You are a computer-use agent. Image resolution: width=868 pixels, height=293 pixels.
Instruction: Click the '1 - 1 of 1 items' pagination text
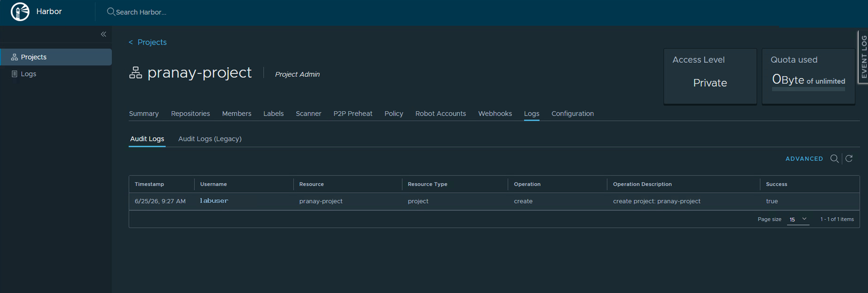[837, 219]
